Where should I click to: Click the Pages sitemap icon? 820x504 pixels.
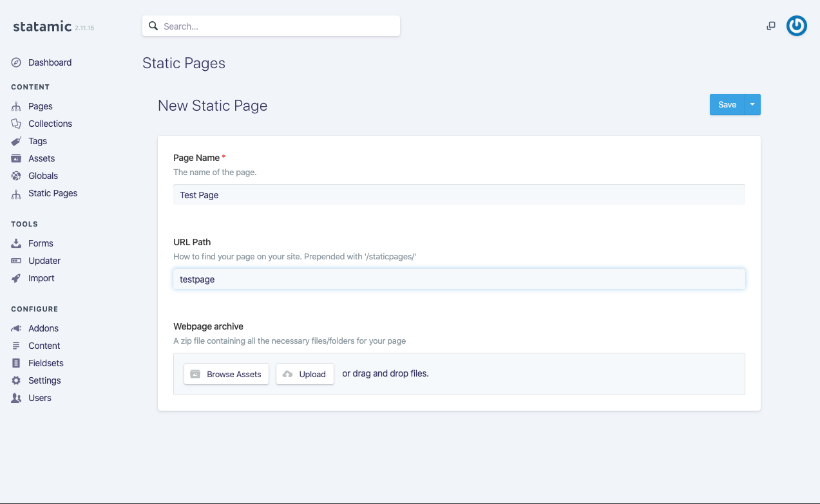[16, 106]
